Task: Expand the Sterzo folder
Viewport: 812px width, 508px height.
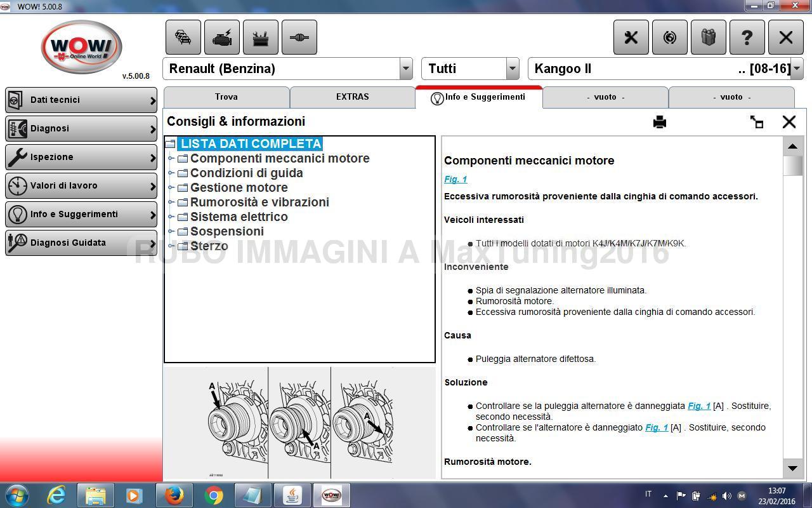Action: coord(171,246)
